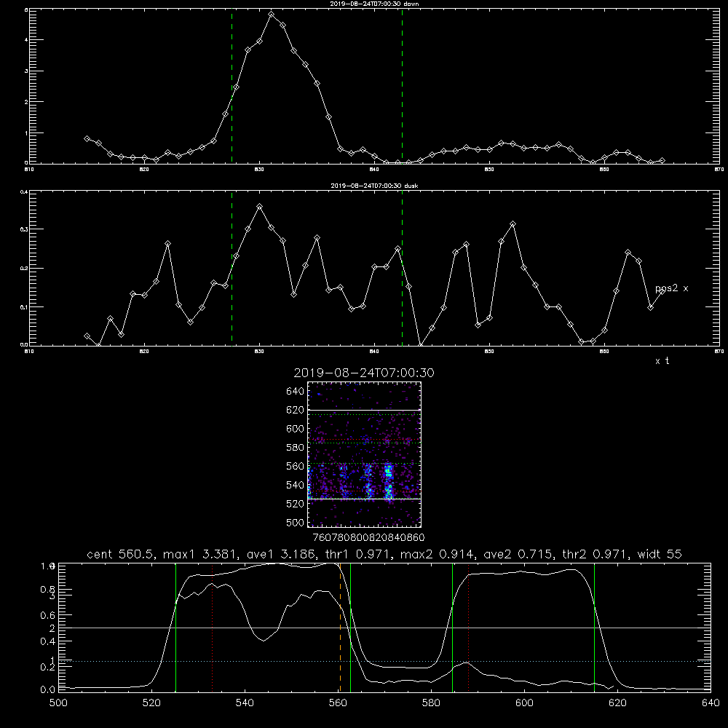Click the left green dashed line in dusk plot
This screenshot has width=728, height=728.
[x=232, y=269]
